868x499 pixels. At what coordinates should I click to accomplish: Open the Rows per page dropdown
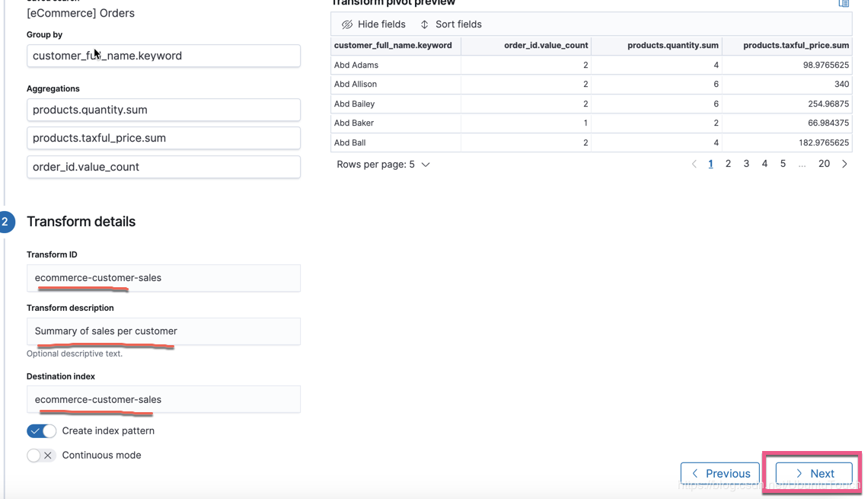click(383, 165)
